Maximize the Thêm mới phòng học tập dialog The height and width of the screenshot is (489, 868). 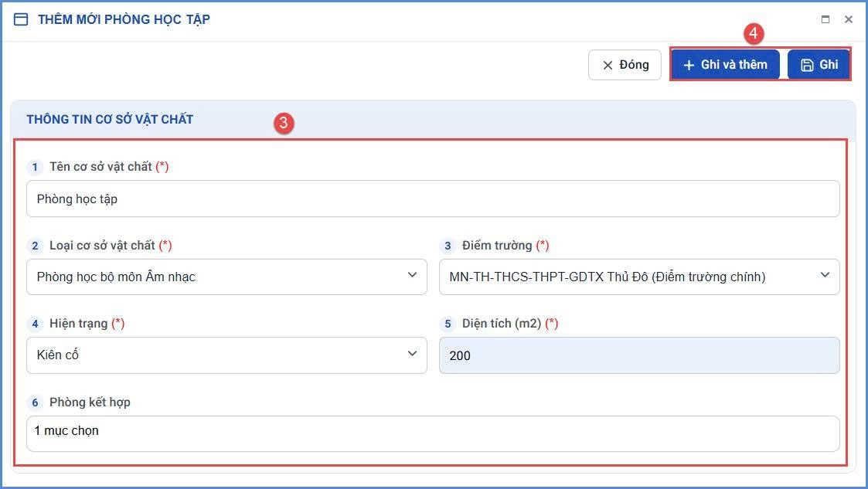[x=825, y=19]
